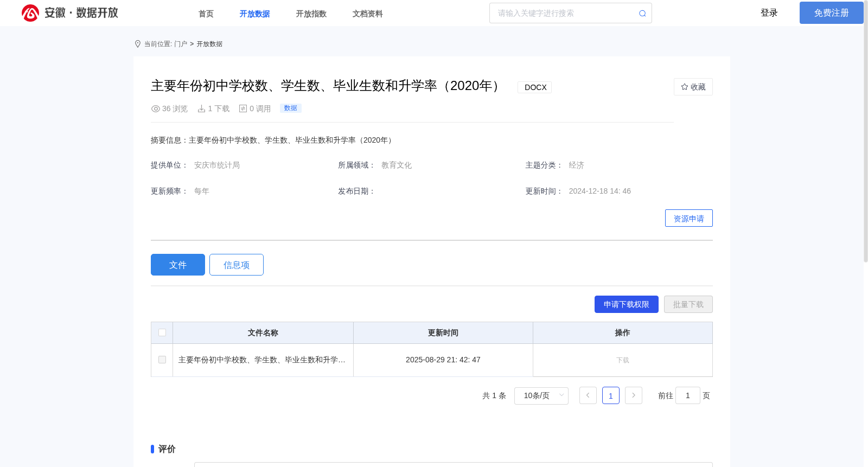This screenshot has width=868, height=467.
Task: Click the 操作 column header
Action: 623,332
